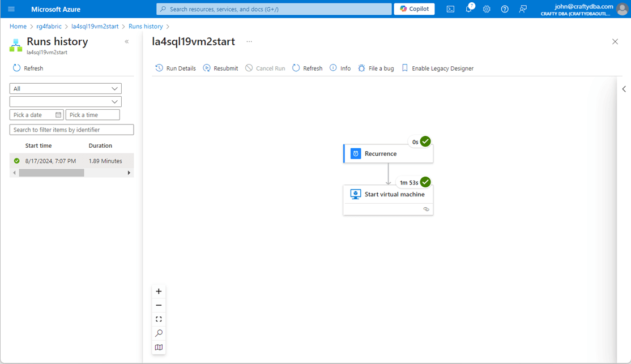Click Cancel Run in the toolbar
631x364 pixels.
pyautogui.click(x=265, y=68)
